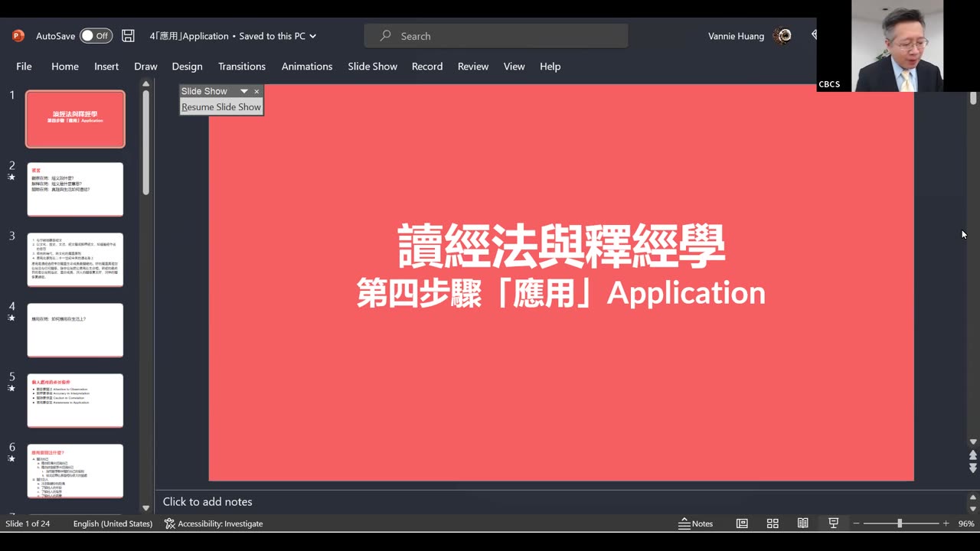The image size is (980, 551).
Task: Click the PowerPoint app logo icon
Action: [18, 36]
